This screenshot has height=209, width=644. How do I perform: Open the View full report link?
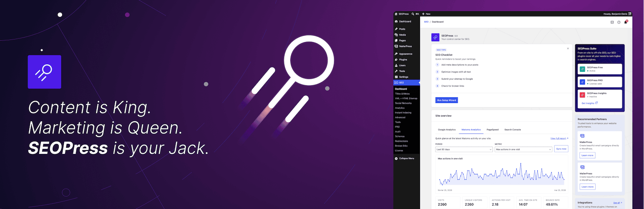[x=559, y=138]
